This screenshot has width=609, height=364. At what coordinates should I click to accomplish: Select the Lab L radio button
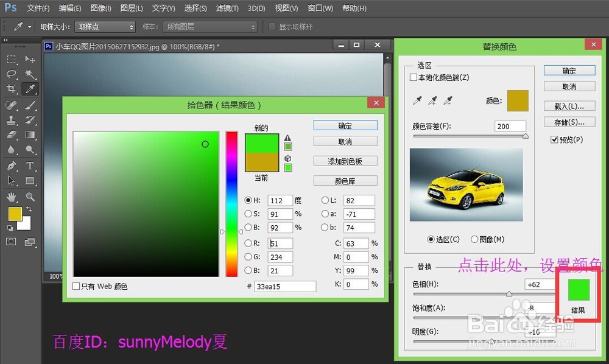point(325,200)
